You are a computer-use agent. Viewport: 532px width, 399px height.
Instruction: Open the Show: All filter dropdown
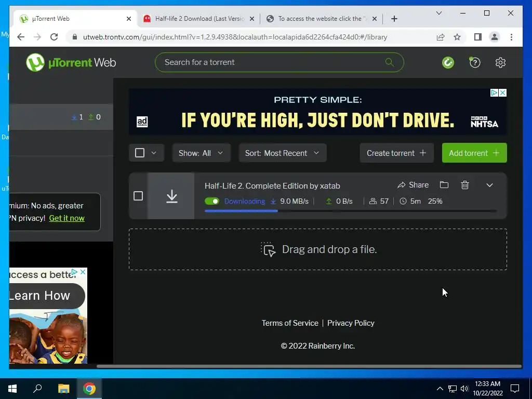tap(201, 153)
